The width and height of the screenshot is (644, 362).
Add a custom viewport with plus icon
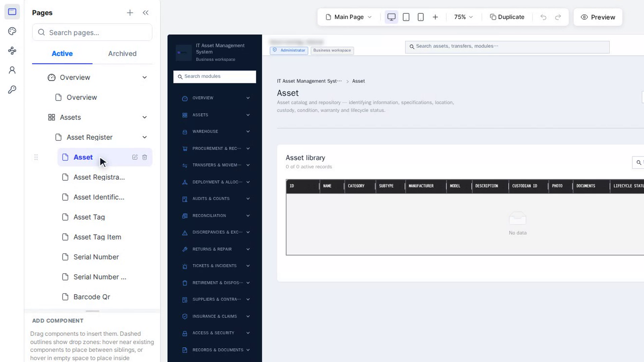pos(435,17)
